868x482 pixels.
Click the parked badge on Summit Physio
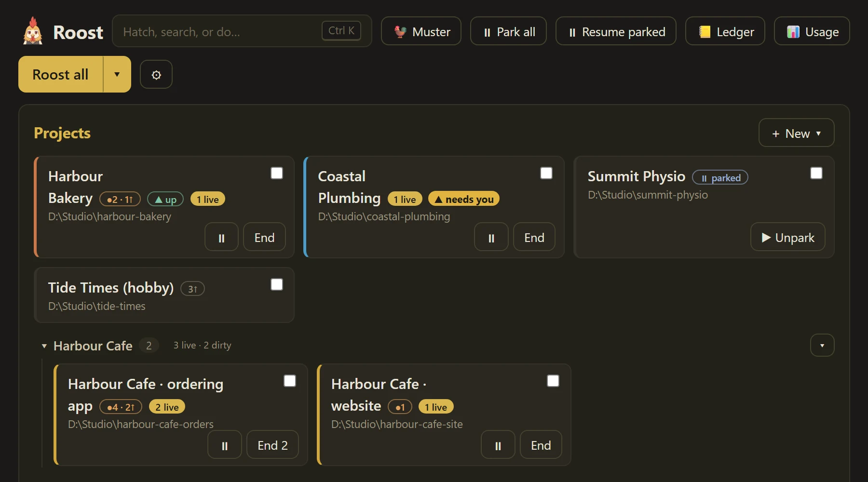[x=720, y=177]
